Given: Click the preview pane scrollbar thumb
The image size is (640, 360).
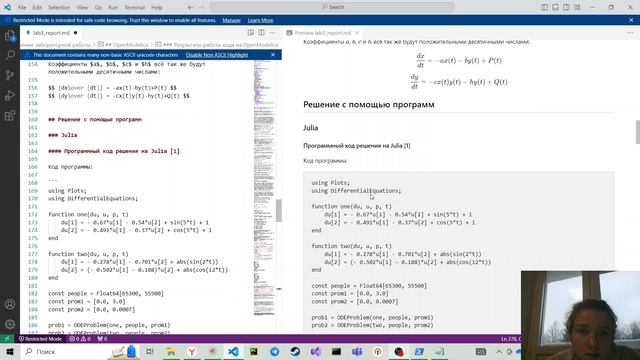Looking at the screenshot, I should 638,132.
